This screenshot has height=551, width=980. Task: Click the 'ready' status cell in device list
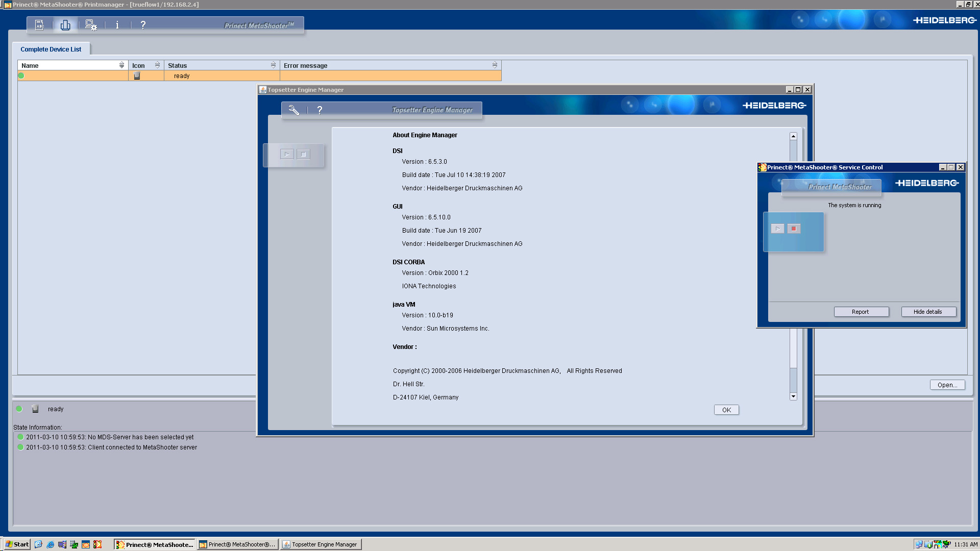(222, 76)
